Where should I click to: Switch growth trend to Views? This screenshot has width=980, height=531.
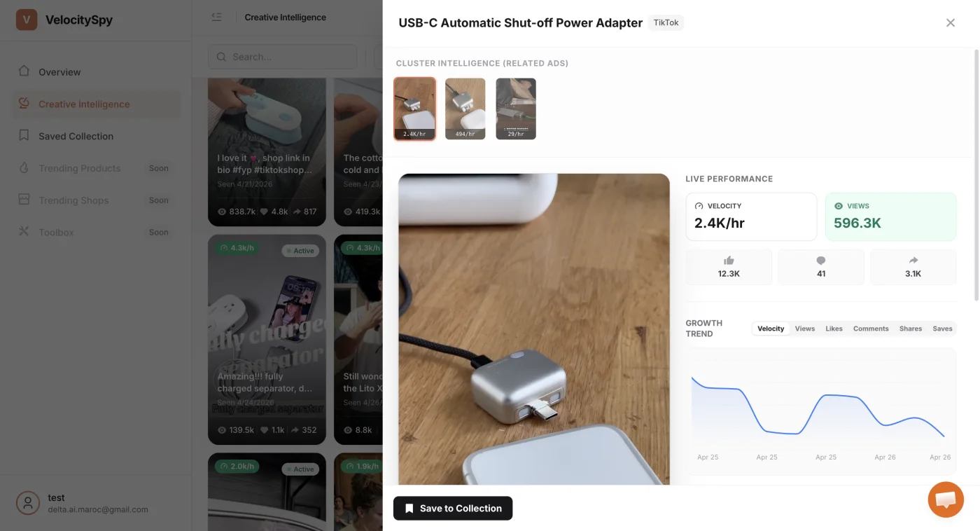(805, 329)
